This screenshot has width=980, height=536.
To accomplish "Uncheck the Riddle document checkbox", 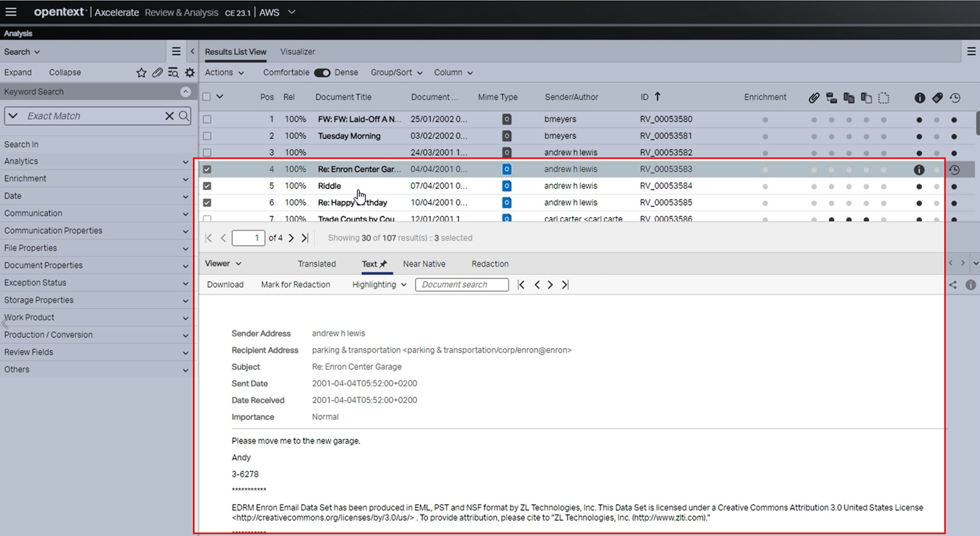I will (x=207, y=186).
